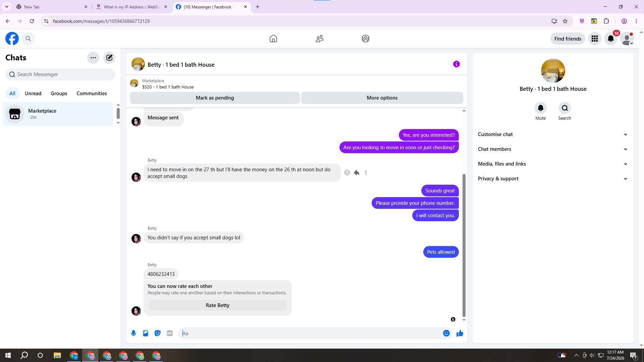Send a thumbs-up like
Viewport: 644px width, 362px height.
(460, 333)
